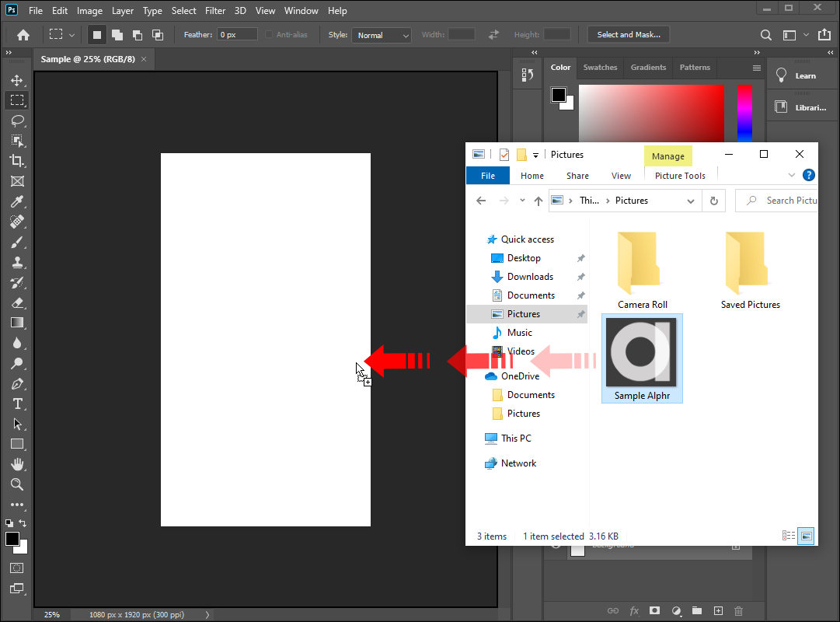Choose Intersect with selection mode

[x=158, y=35]
